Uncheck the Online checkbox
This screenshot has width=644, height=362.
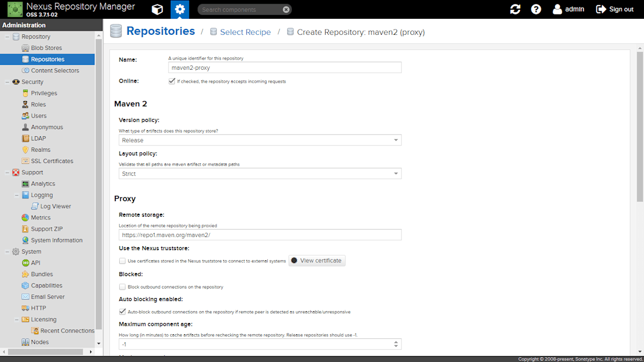(x=172, y=82)
